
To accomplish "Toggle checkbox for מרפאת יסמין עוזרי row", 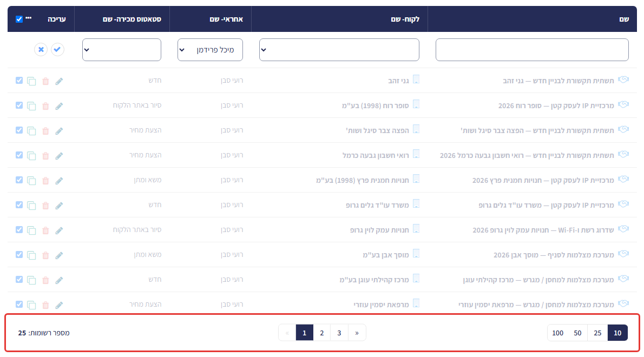I will [x=19, y=305].
